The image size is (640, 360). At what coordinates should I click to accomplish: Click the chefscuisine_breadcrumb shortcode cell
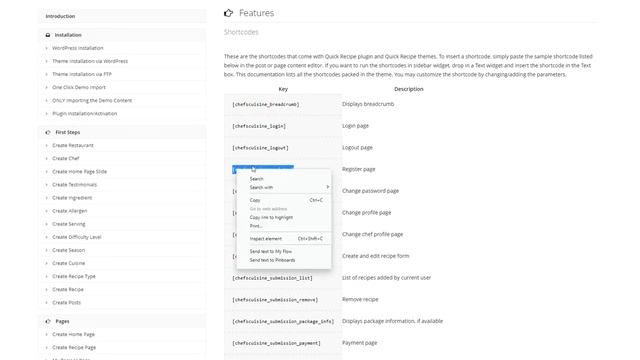283,104
